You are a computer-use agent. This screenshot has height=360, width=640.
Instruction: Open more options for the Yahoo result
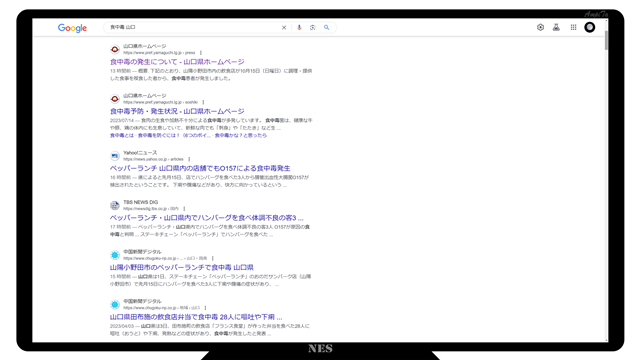[x=189, y=159]
